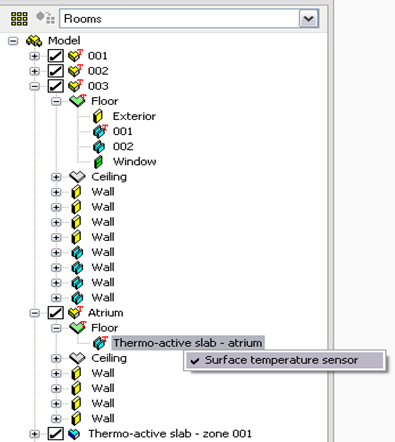Toggle the checkbox beside room 002
Screen dimensions: 395x442
pyautogui.click(x=55, y=71)
